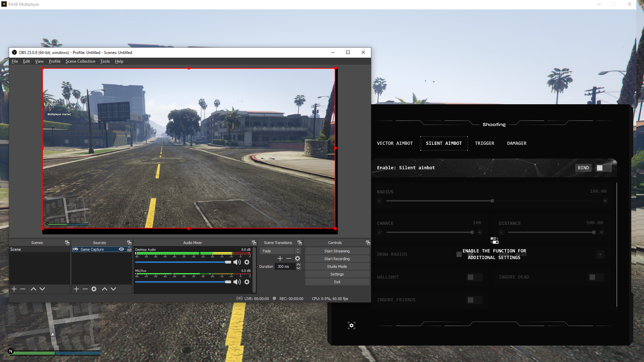The height and width of the screenshot is (362, 644).
Task: Add a new source with plus icon
Action: tap(76, 289)
